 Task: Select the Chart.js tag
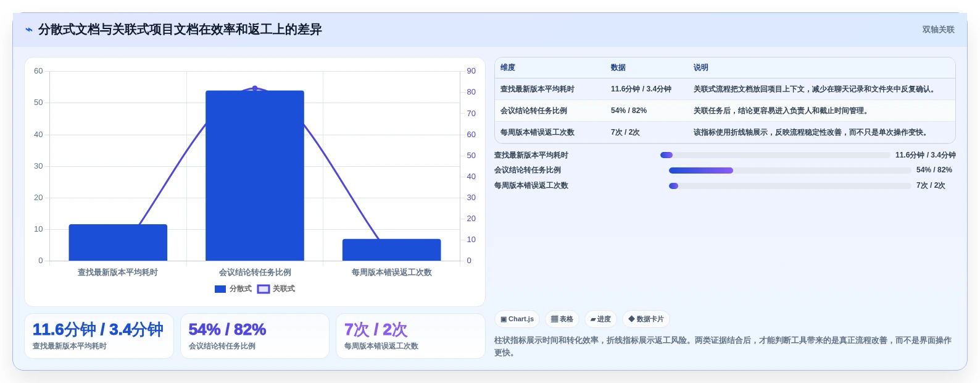517,319
